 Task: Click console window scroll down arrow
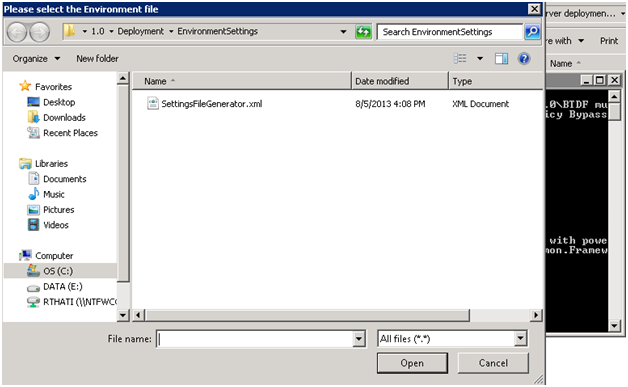[614, 325]
